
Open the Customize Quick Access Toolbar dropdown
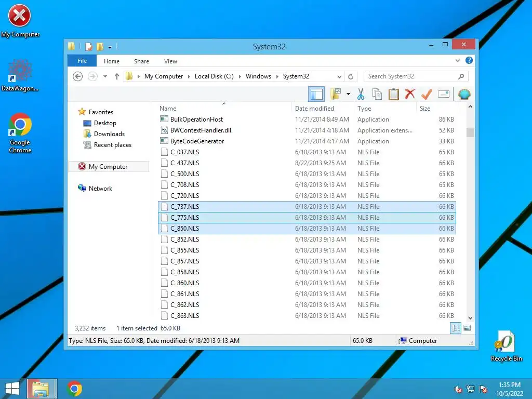pyautogui.click(x=110, y=47)
